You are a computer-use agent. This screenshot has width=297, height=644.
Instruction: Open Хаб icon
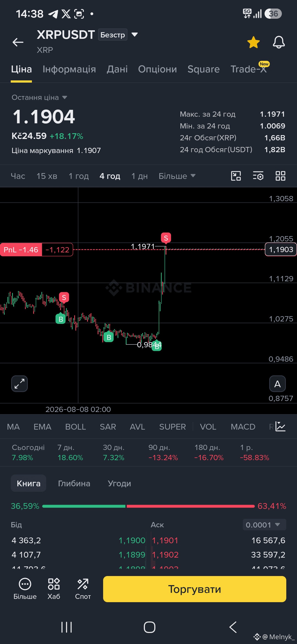pos(54,589)
